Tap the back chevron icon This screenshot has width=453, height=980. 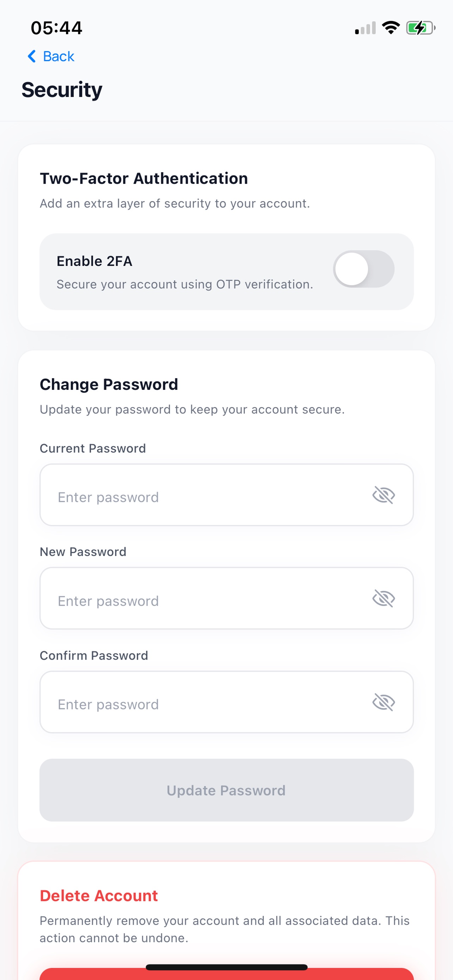click(x=32, y=56)
